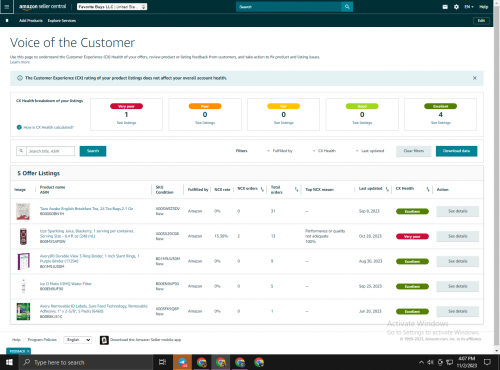The height and width of the screenshot is (370, 500).
Task: Click the Windows taskbar search box
Action: 86,362
